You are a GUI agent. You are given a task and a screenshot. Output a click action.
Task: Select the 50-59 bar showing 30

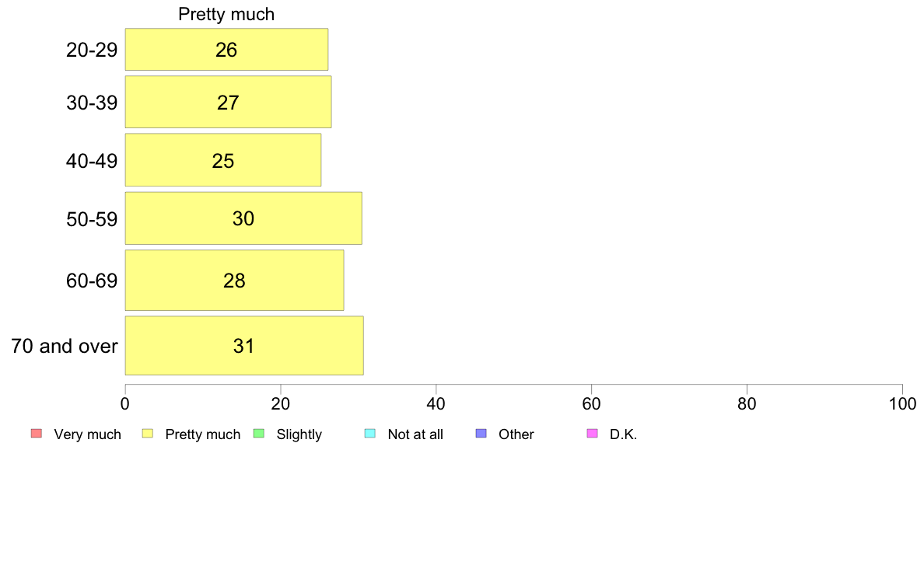243,218
